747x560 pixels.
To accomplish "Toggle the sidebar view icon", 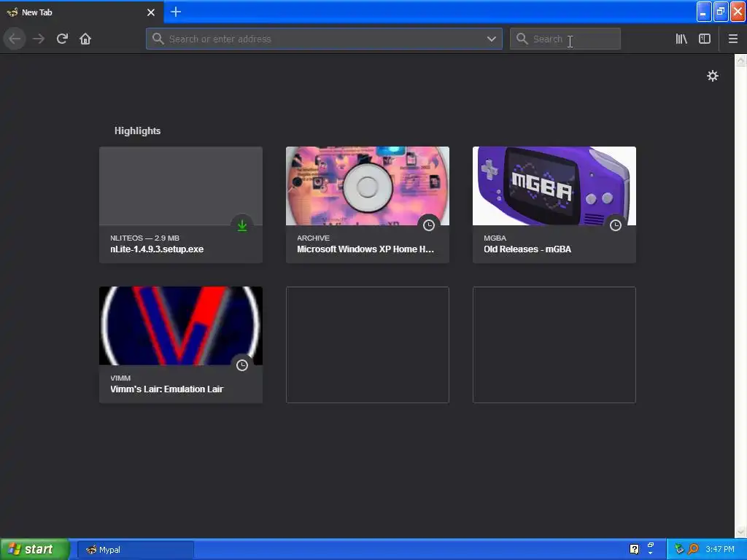I will (705, 39).
